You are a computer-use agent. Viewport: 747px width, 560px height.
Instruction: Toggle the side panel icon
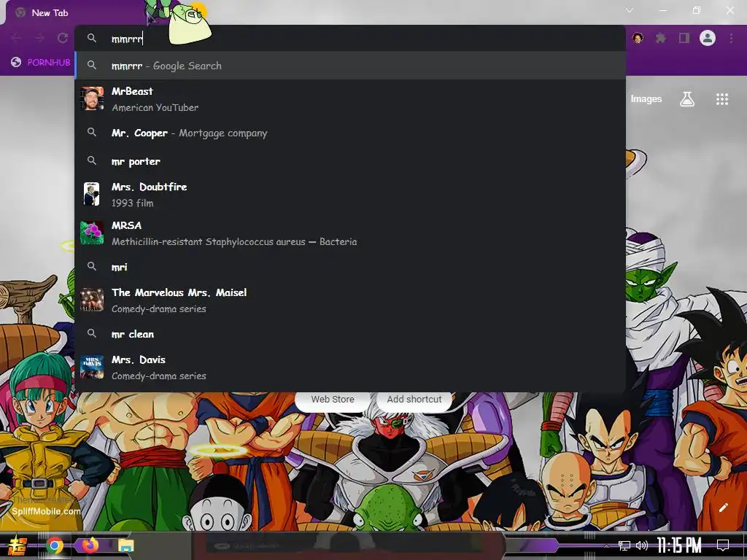[x=684, y=38]
